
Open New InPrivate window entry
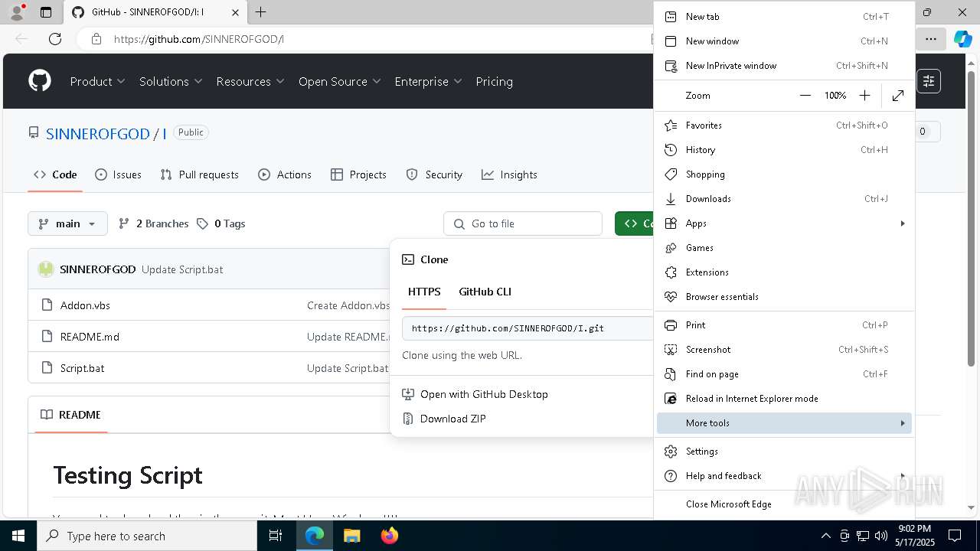(x=784, y=66)
